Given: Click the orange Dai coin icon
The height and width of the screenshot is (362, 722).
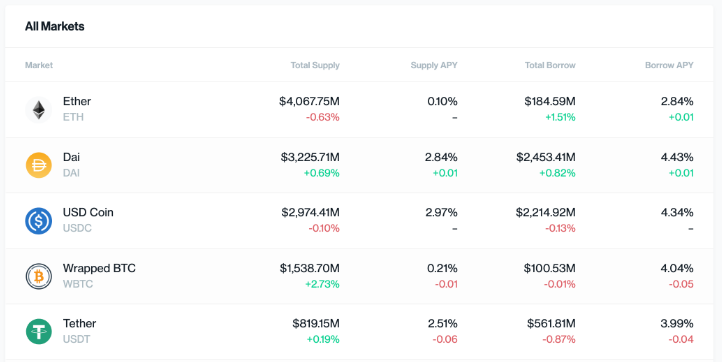Looking at the screenshot, I should click(39, 165).
